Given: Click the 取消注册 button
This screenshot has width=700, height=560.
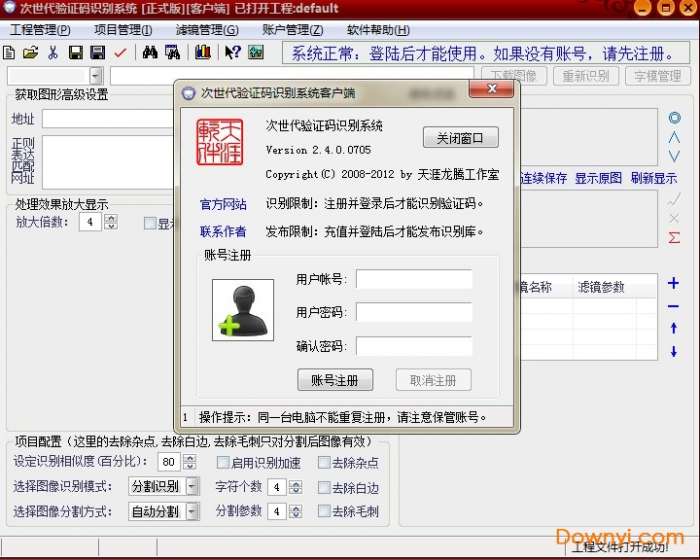Looking at the screenshot, I should click(x=433, y=380).
